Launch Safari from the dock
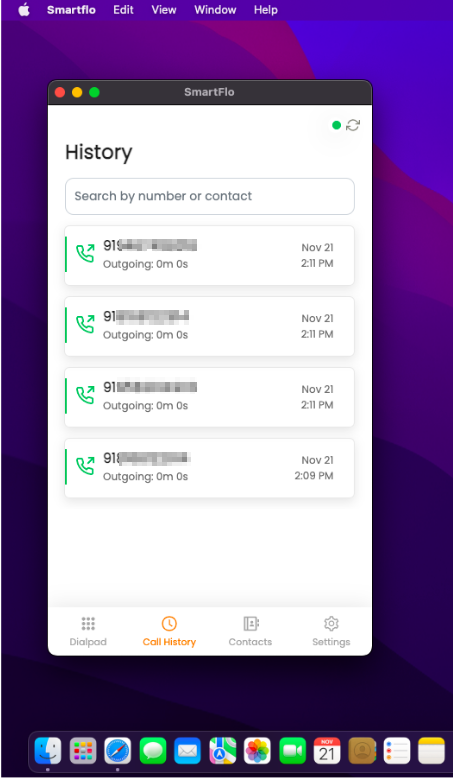 [x=118, y=751]
